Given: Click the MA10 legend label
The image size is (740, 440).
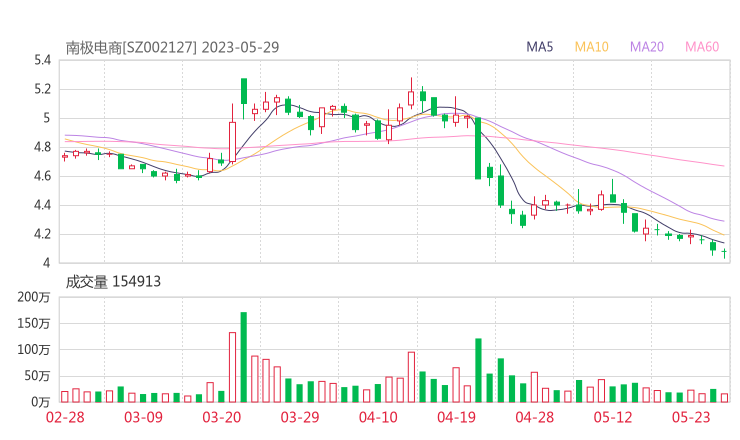Looking at the screenshot, I should pos(591,47).
